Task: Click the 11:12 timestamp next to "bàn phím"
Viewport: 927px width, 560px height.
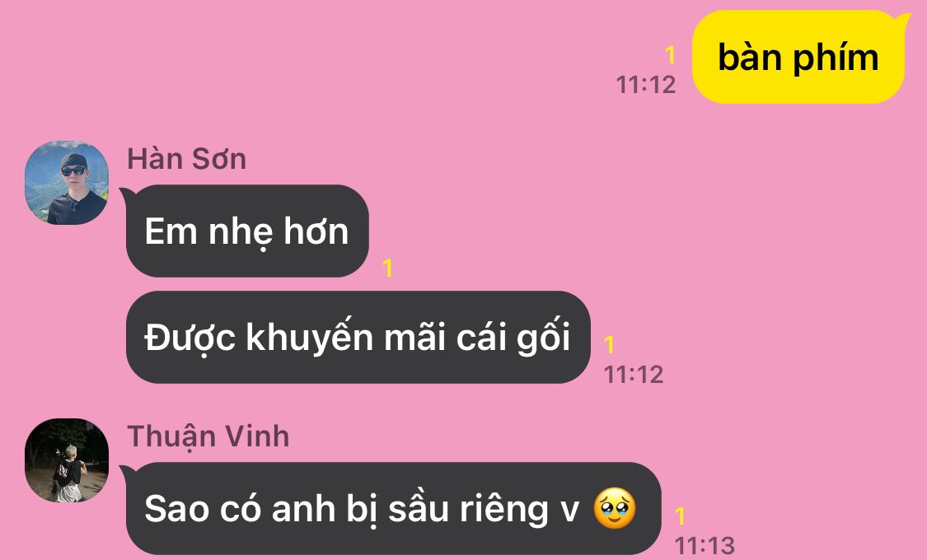Action: click(645, 85)
